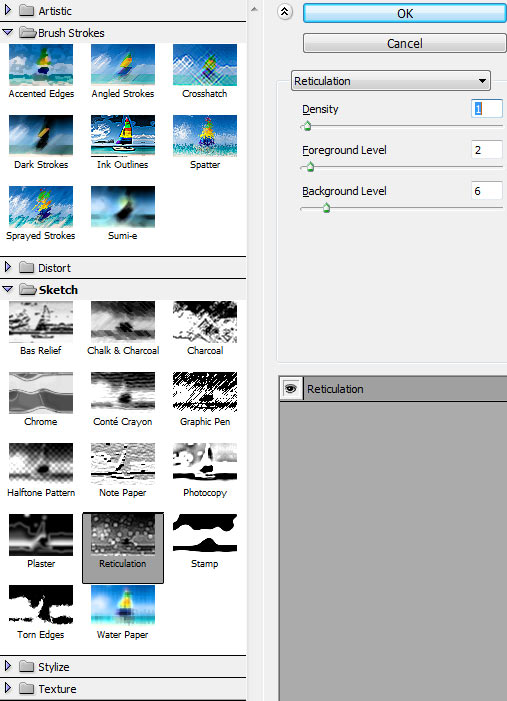Select the Halftone Pattern filter
The height and width of the screenshot is (701, 507).
point(41,463)
